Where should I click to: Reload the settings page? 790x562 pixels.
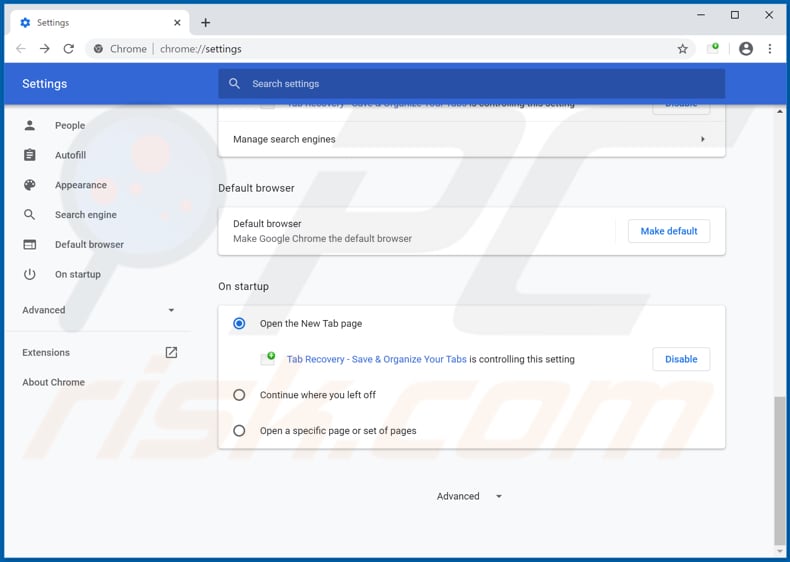pos(69,49)
